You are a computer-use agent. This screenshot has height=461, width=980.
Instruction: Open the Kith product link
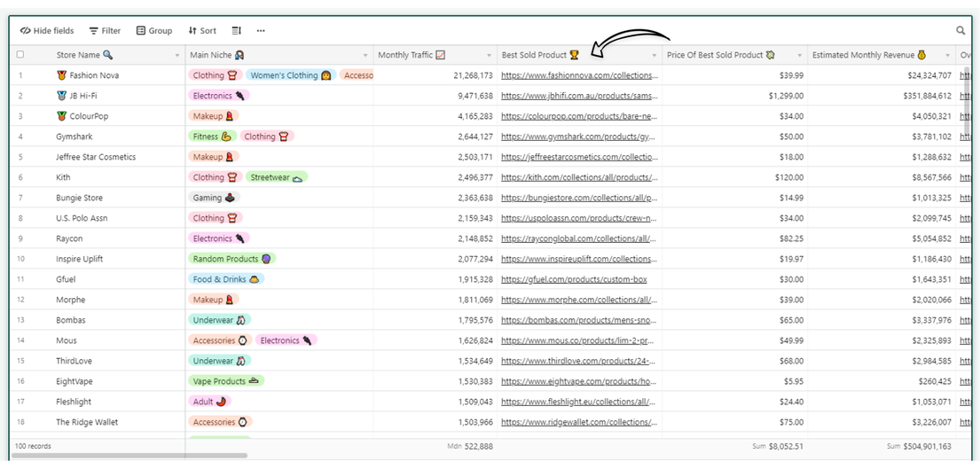[579, 177]
